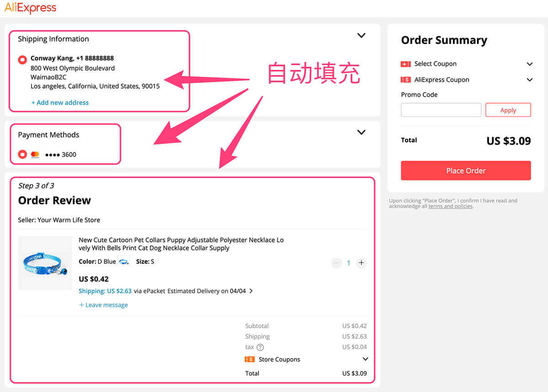Screen dimensions: 548x392
Task: Open shipping options arrow after Estimated Delivery
Action: tap(251, 291)
